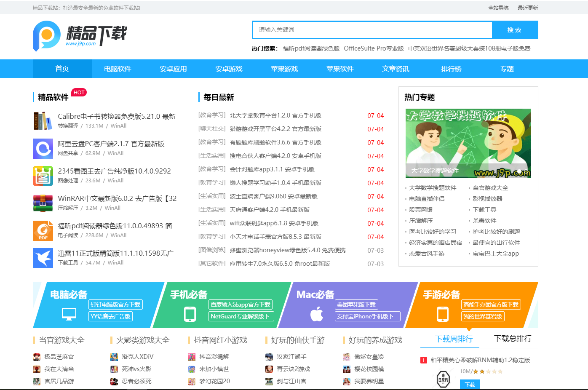Click the 迅雷11 bird icon

tap(43, 258)
